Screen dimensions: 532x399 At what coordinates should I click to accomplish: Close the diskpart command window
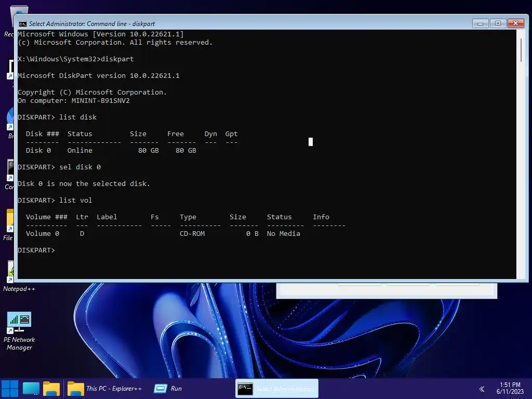[516, 23]
